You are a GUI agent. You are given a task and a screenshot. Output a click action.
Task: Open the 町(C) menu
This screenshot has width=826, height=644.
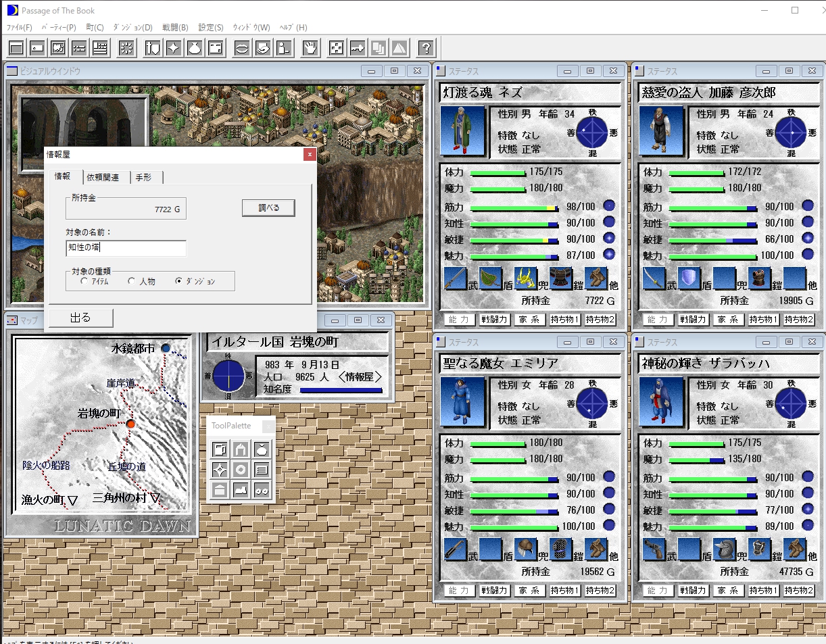click(x=95, y=28)
